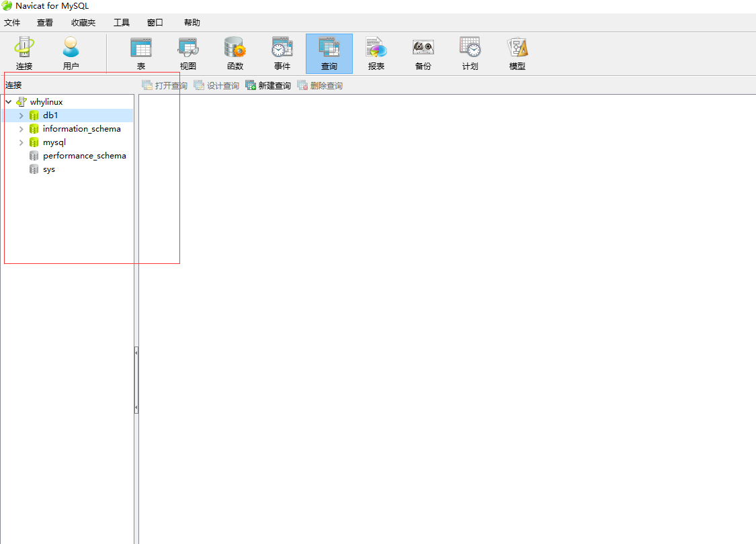The width and height of the screenshot is (756, 544).
Task: Select the information_schema tree row
Action: 67,129
